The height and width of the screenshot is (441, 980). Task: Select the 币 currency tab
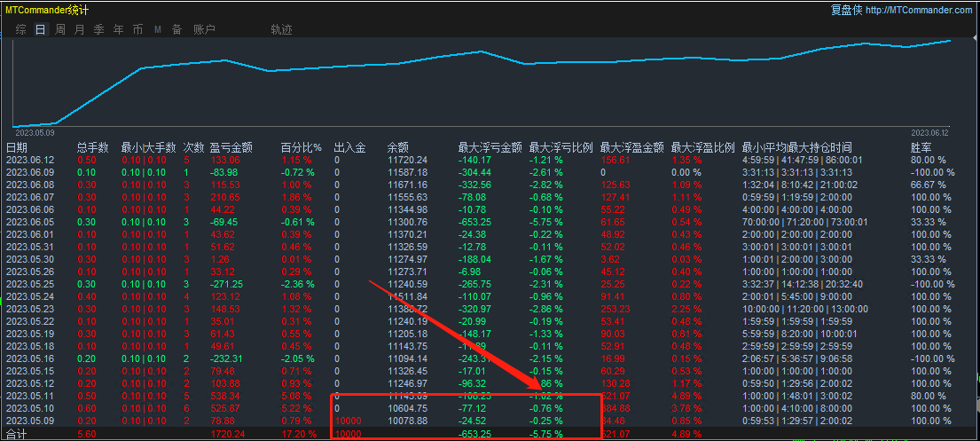tap(137, 29)
